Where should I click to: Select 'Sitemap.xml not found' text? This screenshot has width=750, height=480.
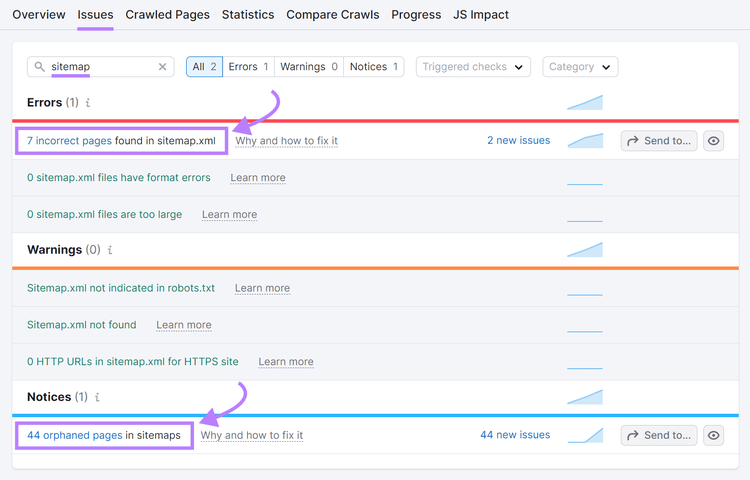point(81,325)
